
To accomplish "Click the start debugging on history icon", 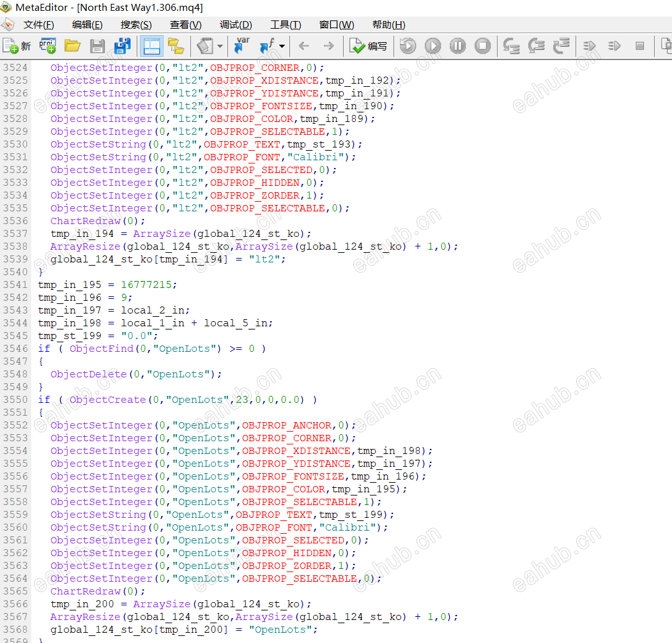I will (x=408, y=46).
